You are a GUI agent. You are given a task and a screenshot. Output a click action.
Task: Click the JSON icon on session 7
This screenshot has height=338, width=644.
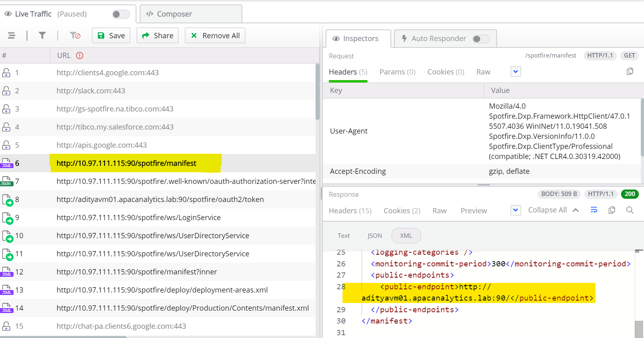click(x=6, y=181)
